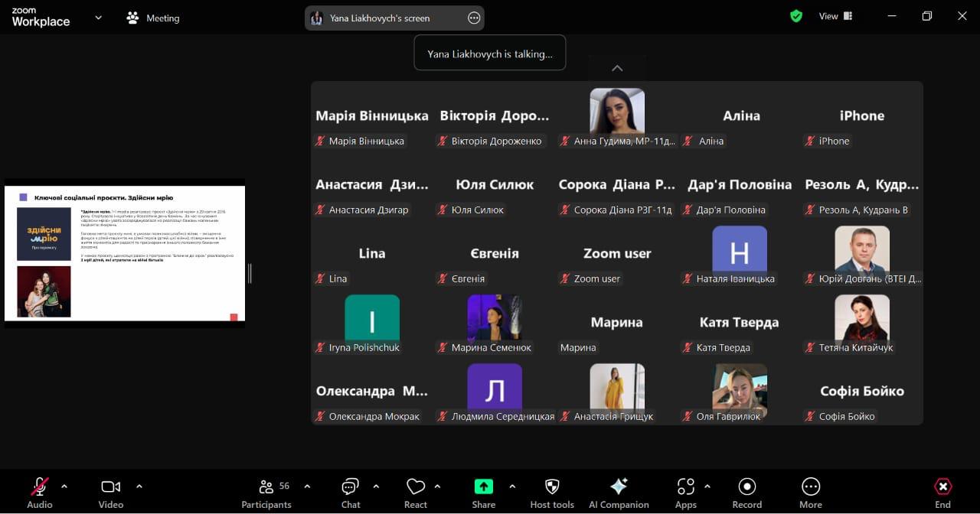This screenshot has width=980, height=514.
Task: Click the green encryption shield icon
Action: [x=796, y=16]
